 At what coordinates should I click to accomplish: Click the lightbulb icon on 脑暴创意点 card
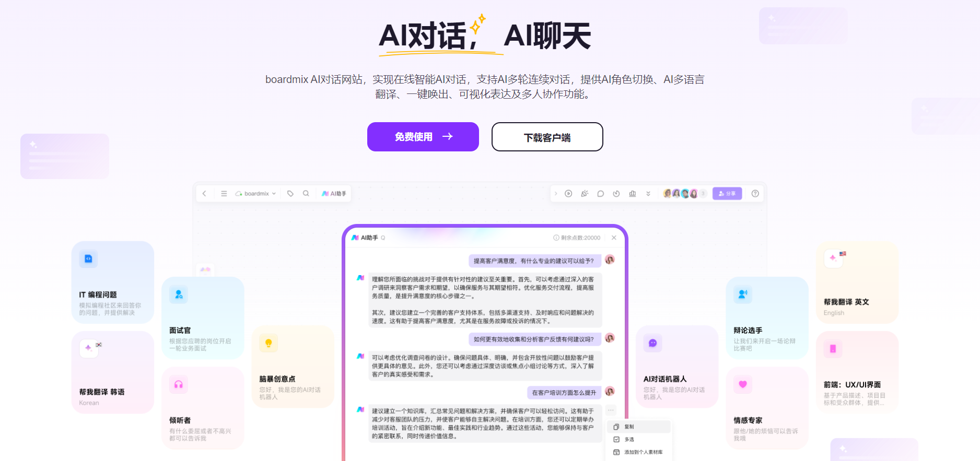pos(269,344)
